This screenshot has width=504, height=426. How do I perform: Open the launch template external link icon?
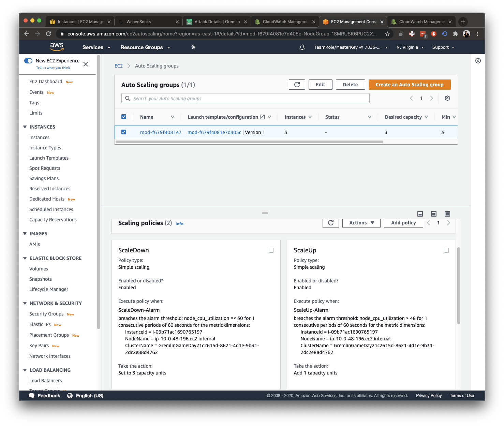point(262,117)
